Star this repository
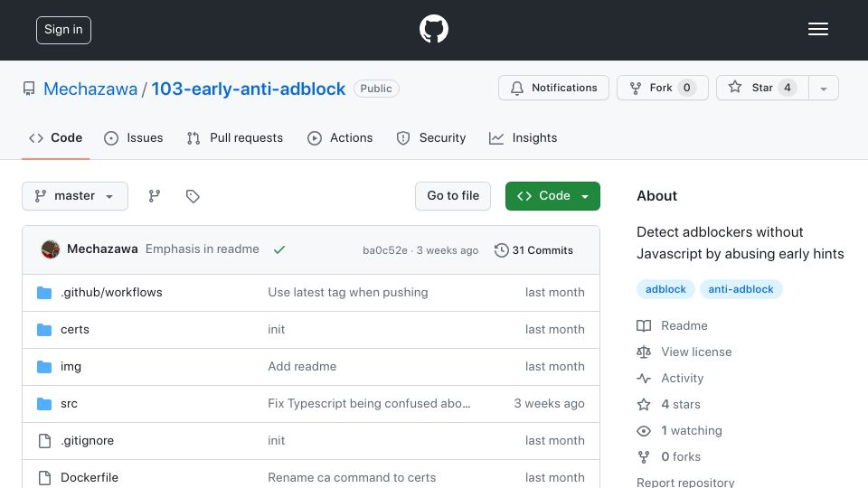Viewport: 868px width, 488px height. click(x=762, y=88)
